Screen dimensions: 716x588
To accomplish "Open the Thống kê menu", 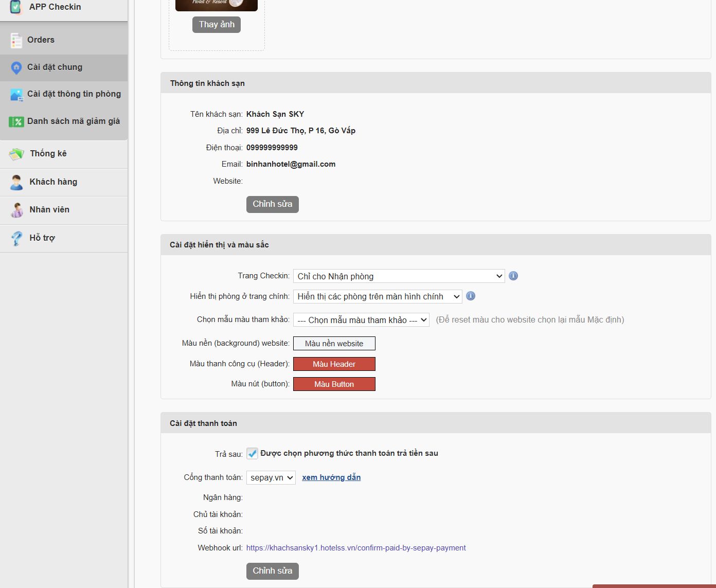I will [64, 154].
